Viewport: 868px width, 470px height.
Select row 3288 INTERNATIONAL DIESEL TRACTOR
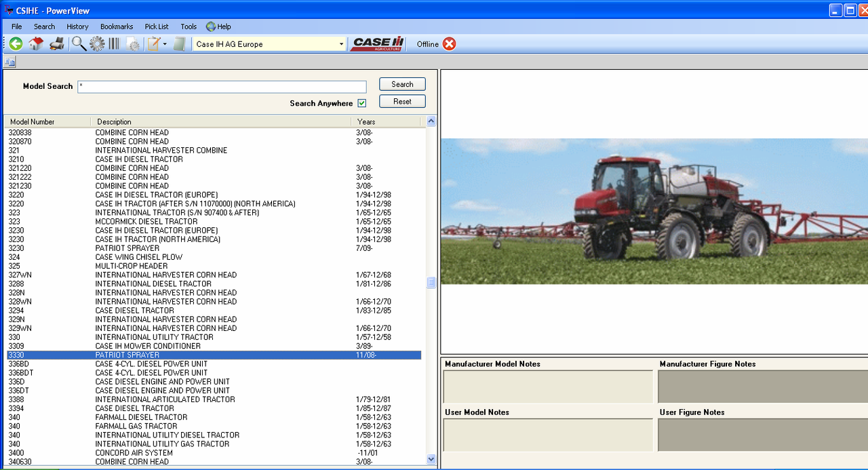click(x=214, y=283)
